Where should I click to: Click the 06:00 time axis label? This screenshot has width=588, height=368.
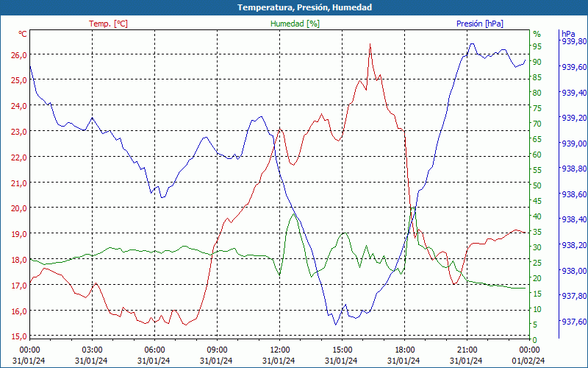tap(154, 350)
